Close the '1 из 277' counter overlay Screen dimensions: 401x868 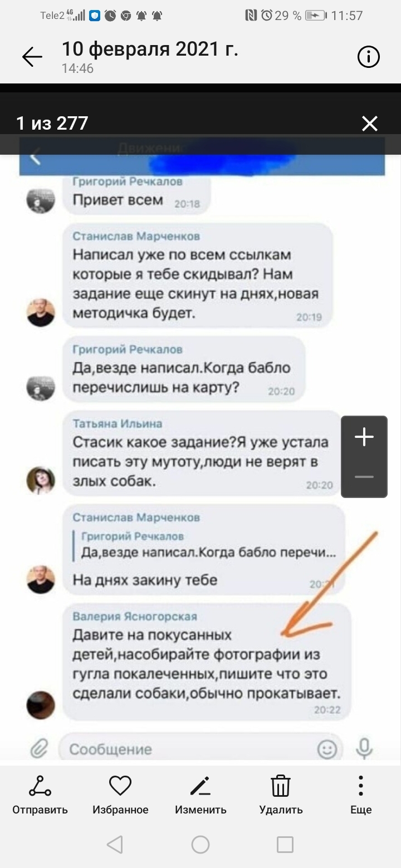[370, 124]
